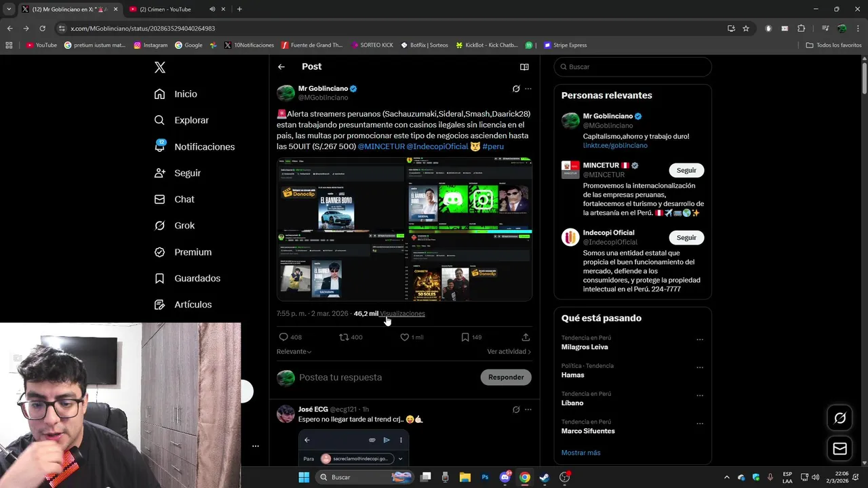Image resolution: width=868 pixels, height=488 pixels.
Task: Follow MINCETUR with Seguir button
Action: pyautogui.click(x=686, y=170)
